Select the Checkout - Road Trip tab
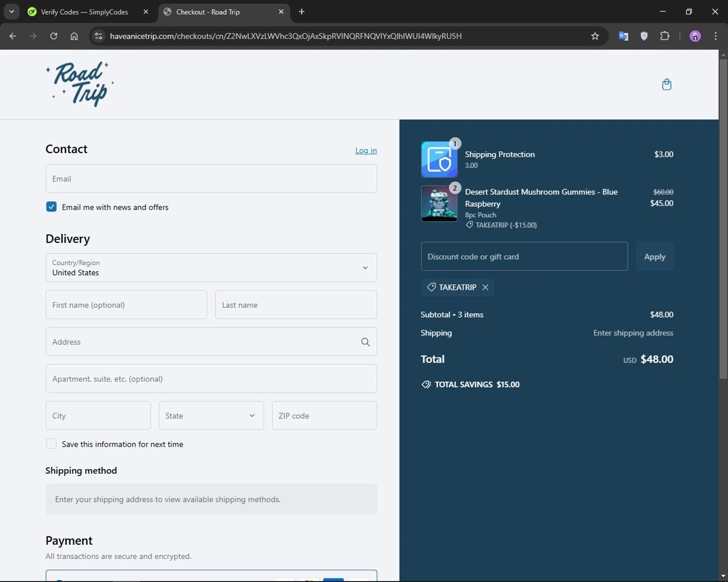Viewport: 728px width, 582px height. pyautogui.click(x=208, y=12)
